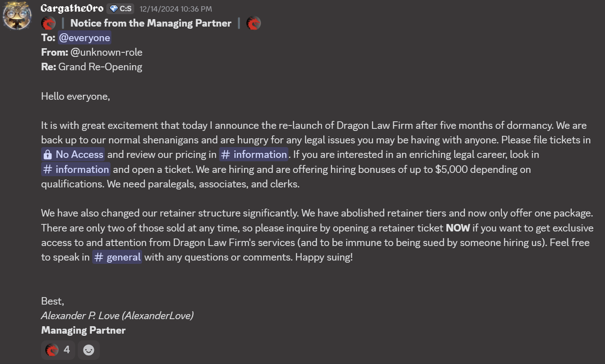Image resolution: width=605 pixels, height=364 pixels.
Task: Click the bold NOW text
Action: pyautogui.click(x=457, y=228)
